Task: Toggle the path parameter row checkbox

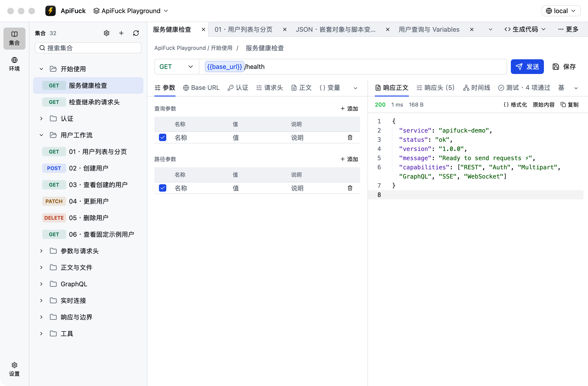Action: point(163,188)
